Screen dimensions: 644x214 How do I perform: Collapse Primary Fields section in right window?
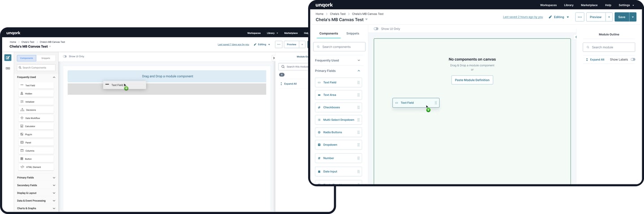(359, 71)
